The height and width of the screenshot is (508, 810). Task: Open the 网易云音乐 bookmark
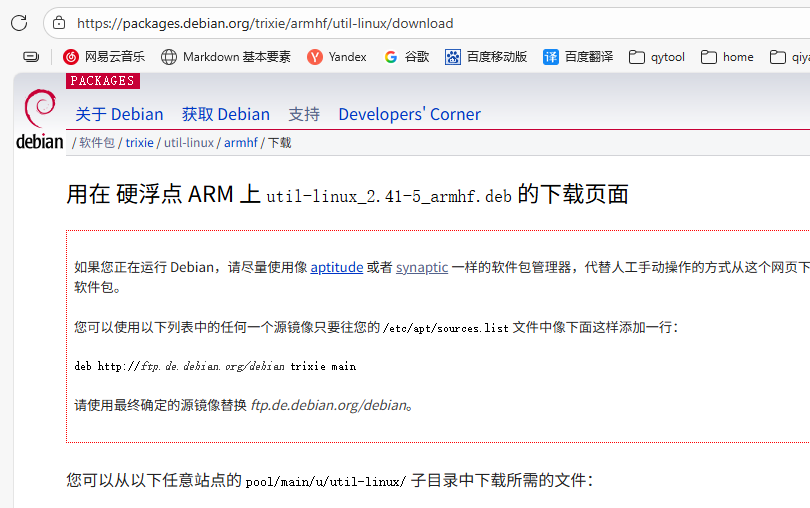104,57
